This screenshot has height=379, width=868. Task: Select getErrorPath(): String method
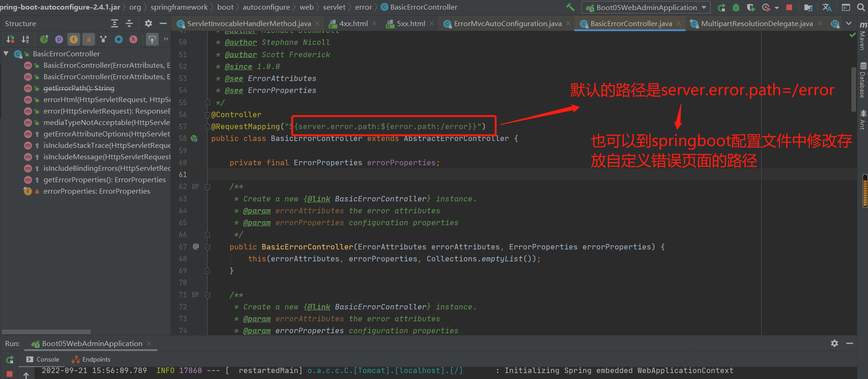(79, 88)
